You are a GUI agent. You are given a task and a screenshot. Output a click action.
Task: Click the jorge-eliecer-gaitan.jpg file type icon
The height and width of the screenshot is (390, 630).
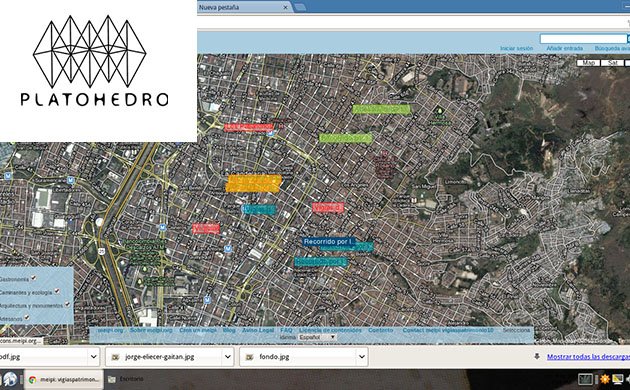pos(115,357)
